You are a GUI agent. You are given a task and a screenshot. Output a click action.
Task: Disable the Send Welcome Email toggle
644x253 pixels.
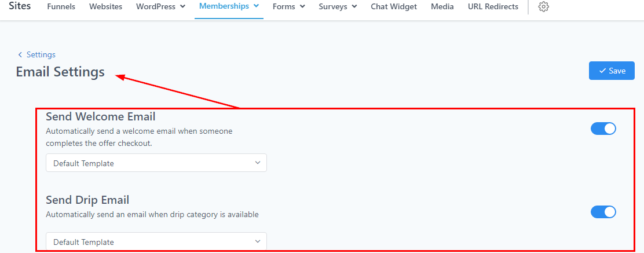pos(603,129)
